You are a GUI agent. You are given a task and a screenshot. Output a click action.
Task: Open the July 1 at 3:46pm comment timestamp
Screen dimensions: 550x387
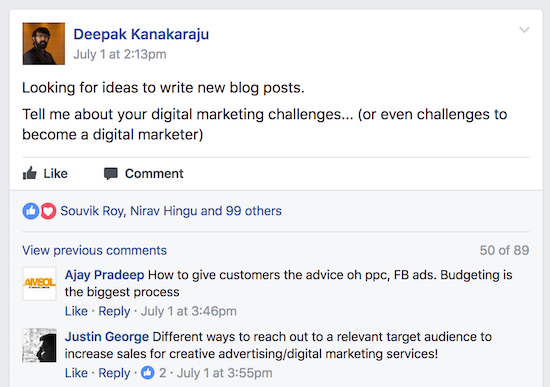coord(189,311)
